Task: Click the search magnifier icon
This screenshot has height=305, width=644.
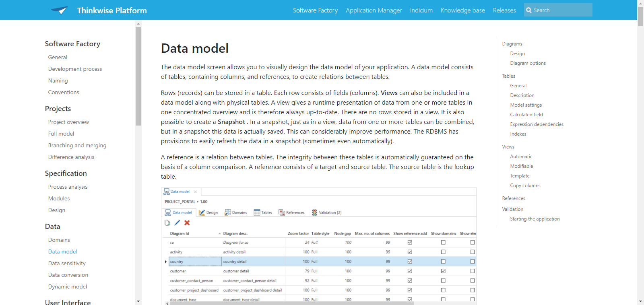Action: pyautogui.click(x=529, y=10)
